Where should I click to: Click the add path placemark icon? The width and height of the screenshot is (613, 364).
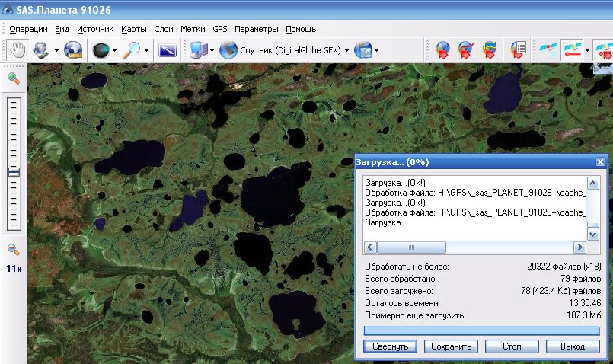pyautogui.click(x=467, y=51)
